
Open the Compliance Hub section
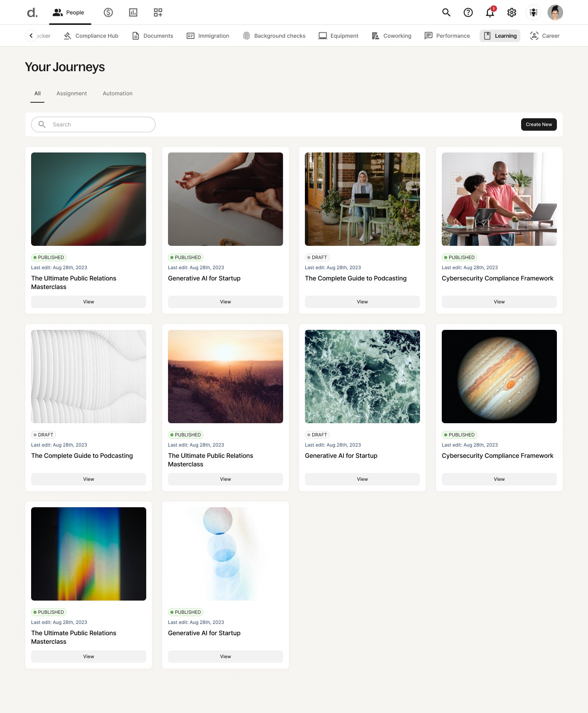click(91, 36)
